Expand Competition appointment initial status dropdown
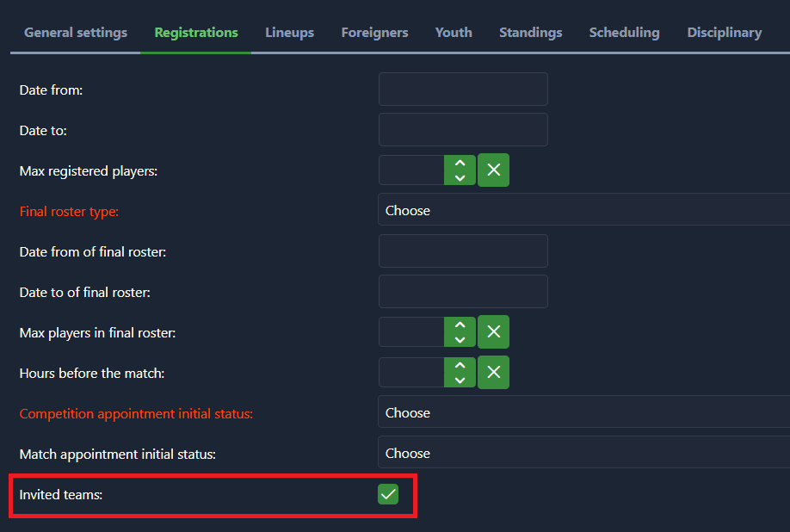The image size is (790, 532). pyautogui.click(x=583, y=413)
